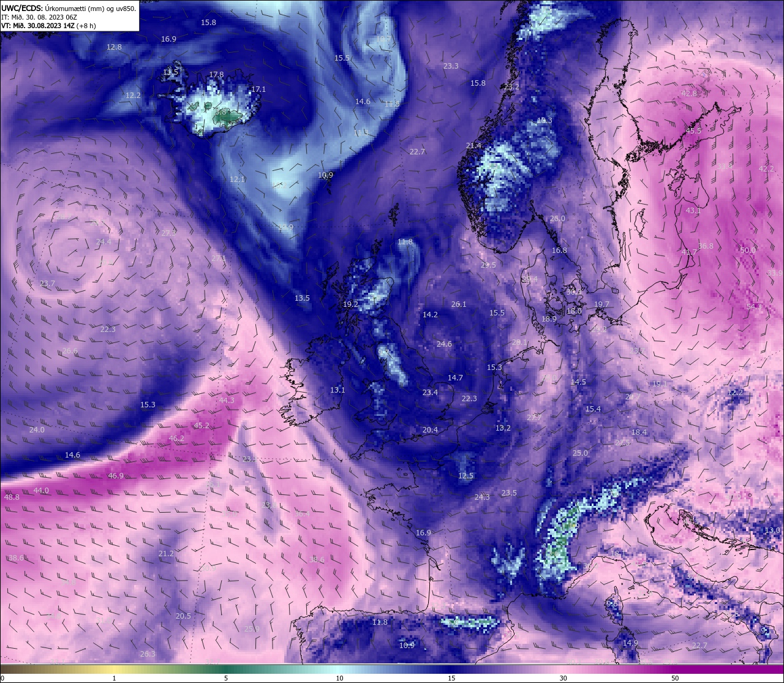Click the 13.1 value over Ireland
This screenshot has width=784, height=683.
coord(337,390)
